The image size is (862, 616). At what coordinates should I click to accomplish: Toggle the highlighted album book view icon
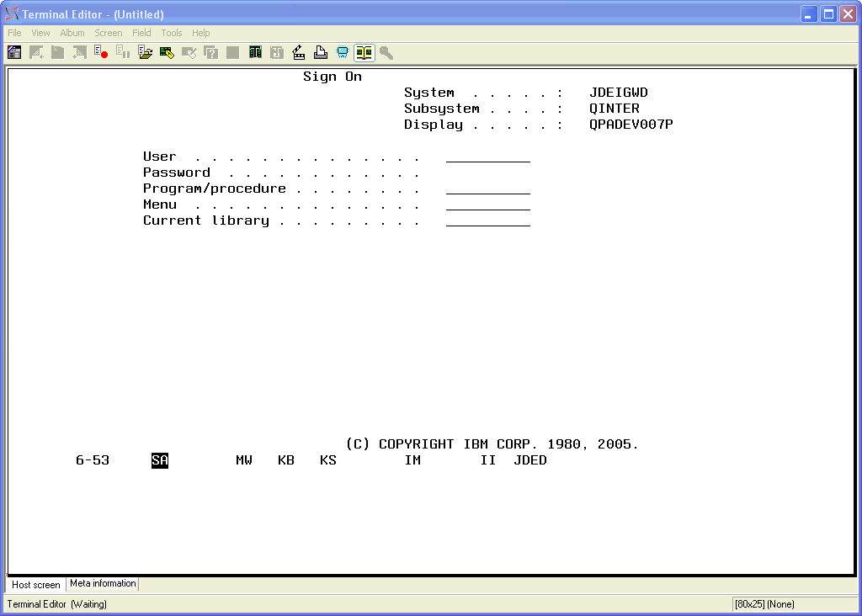click(x=364, y=52)
